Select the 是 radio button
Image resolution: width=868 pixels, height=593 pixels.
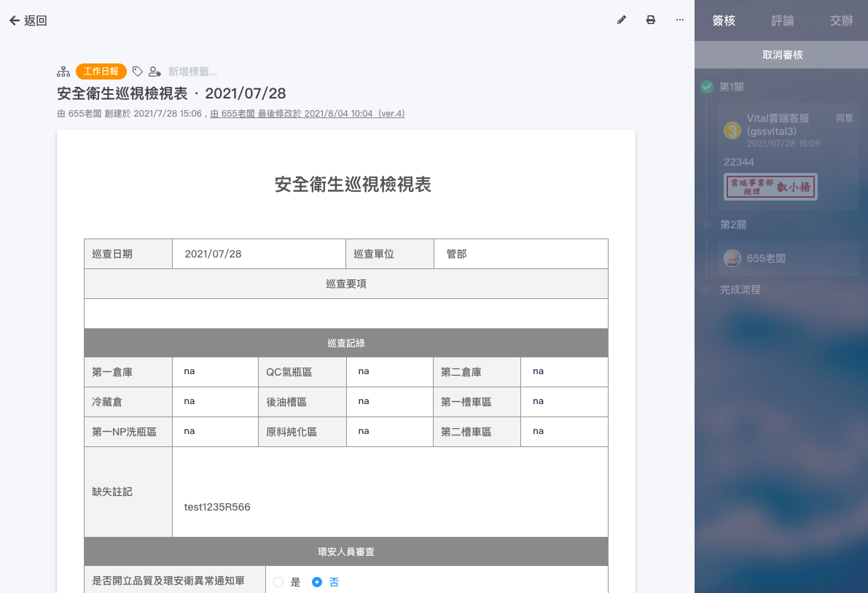(x=278, y=582)
